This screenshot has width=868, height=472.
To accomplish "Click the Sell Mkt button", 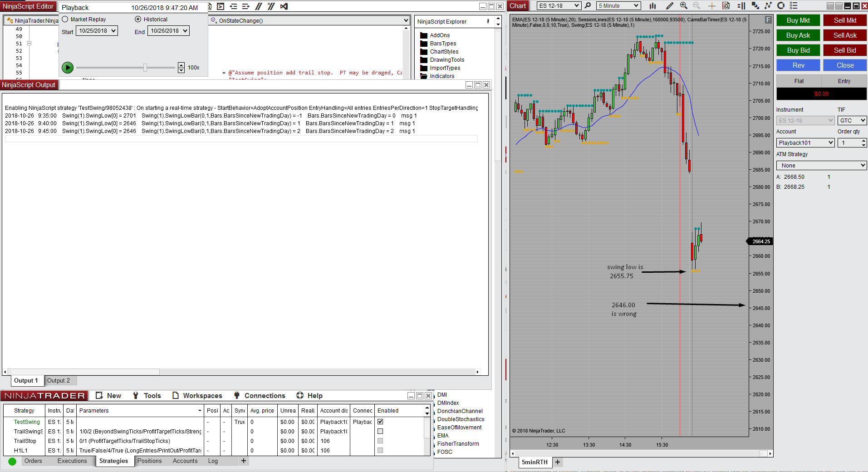I will [845, 20].
